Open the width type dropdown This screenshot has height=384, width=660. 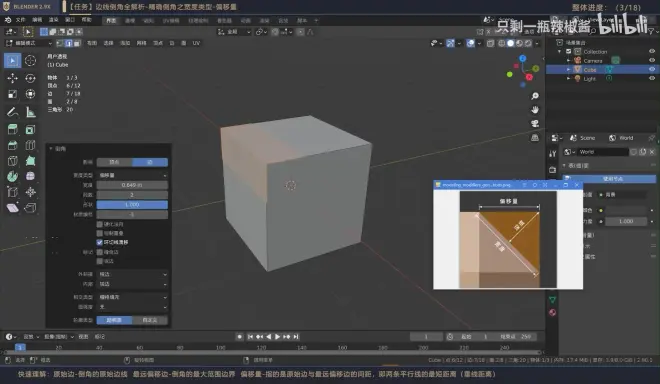pyautogui.click(x=132, y=175)
